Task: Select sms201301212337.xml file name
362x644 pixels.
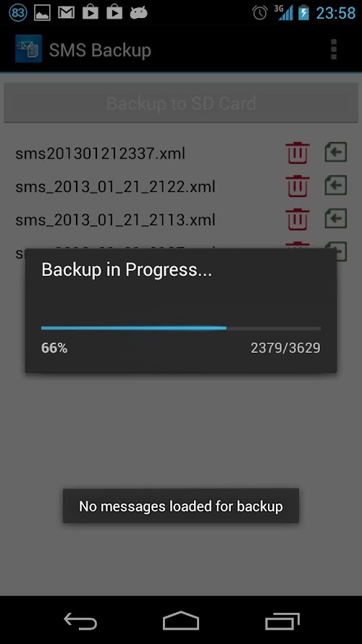Action: pos(100,154)
